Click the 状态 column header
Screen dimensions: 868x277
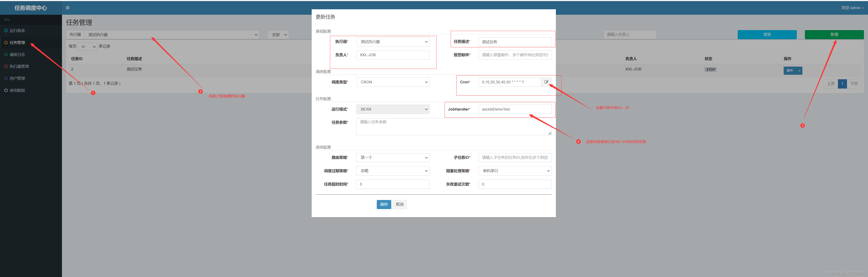click(x=708, y=59)
